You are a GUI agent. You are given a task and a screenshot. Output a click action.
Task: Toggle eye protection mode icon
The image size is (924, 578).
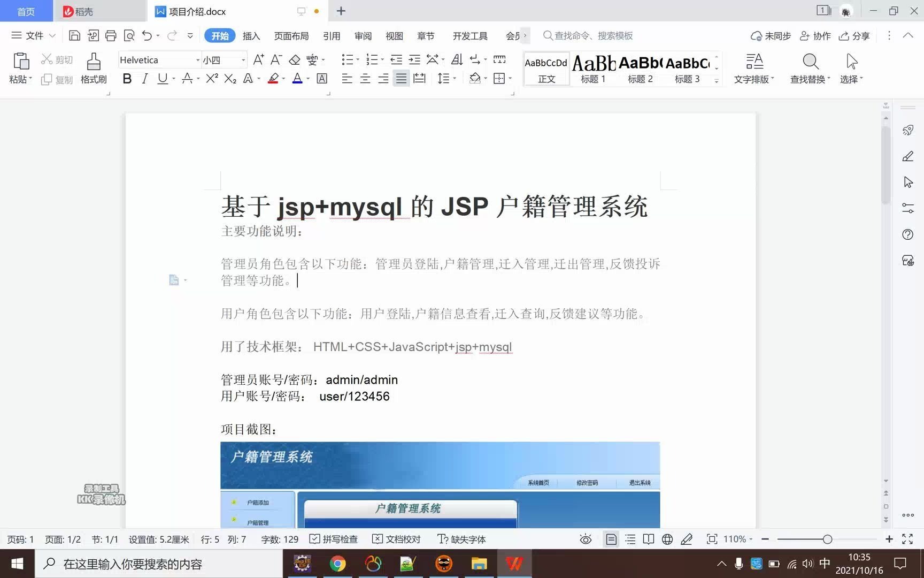586,539
